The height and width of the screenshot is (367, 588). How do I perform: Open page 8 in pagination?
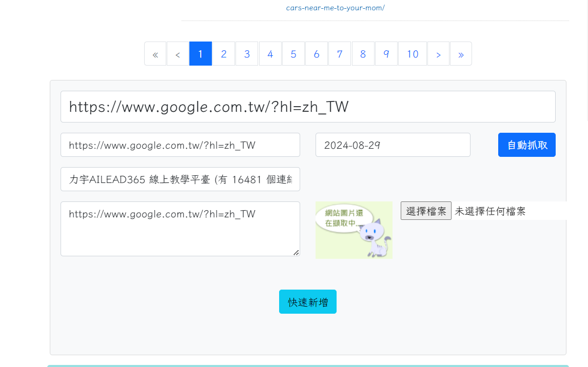click(363, 54)
